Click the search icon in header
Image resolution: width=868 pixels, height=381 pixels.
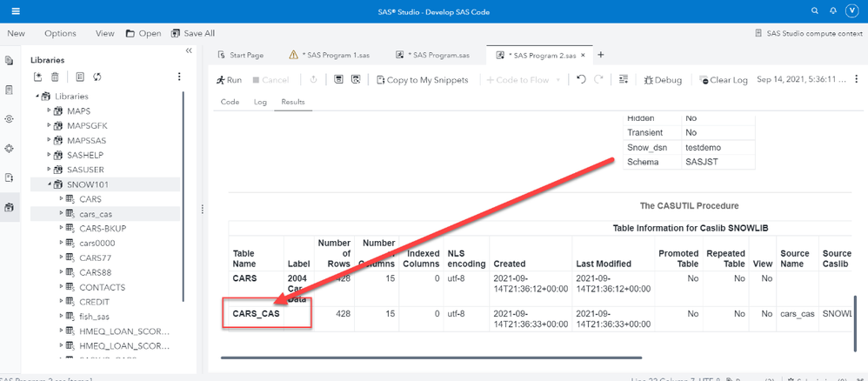tap(814, 10)
